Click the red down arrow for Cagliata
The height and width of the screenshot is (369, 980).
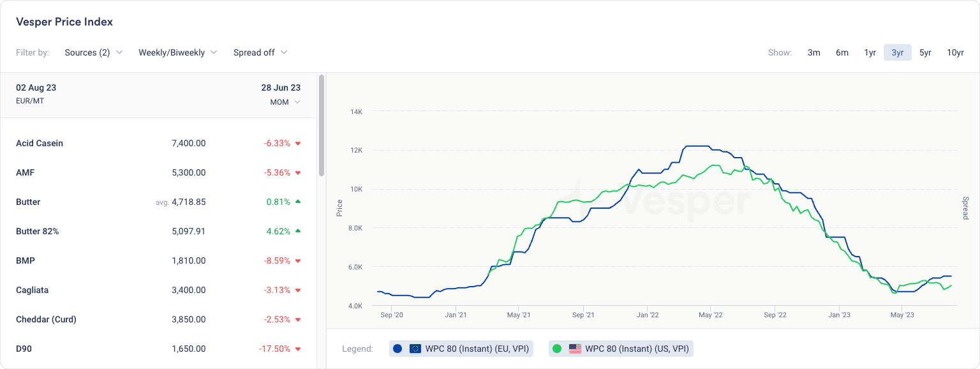click(x=298, y=290)
